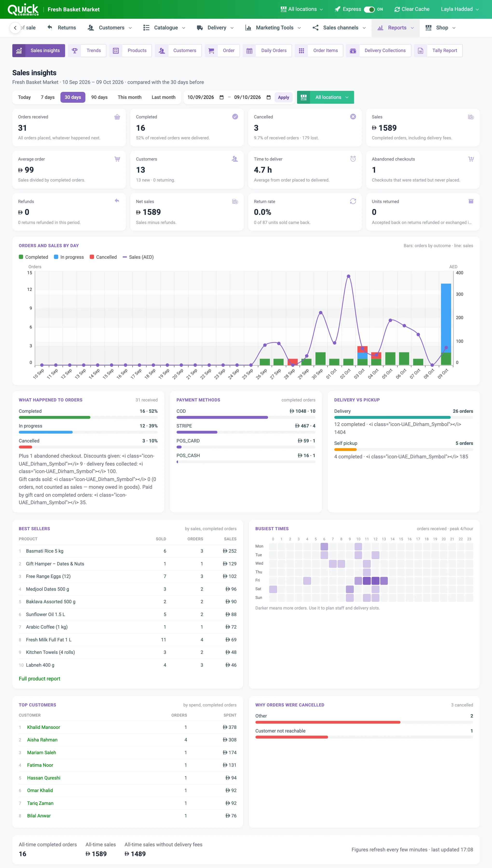
Task: Click the Delivery Collections cash icon
Action: [353, 51]
